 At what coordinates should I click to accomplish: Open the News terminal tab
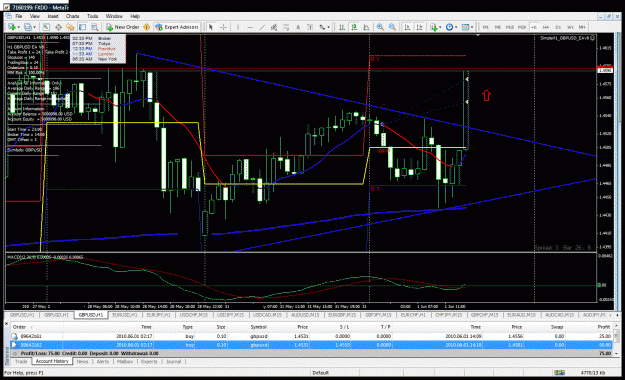(82, 362)
